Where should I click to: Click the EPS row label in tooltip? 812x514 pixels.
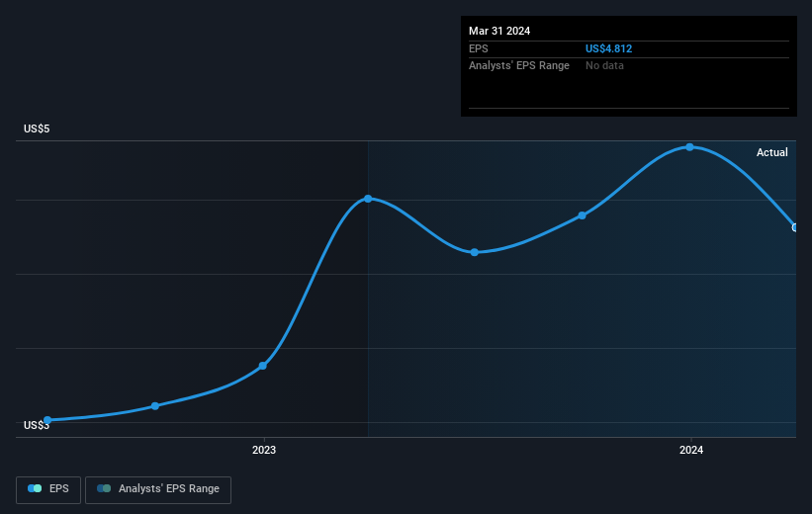tap(478, 48)
